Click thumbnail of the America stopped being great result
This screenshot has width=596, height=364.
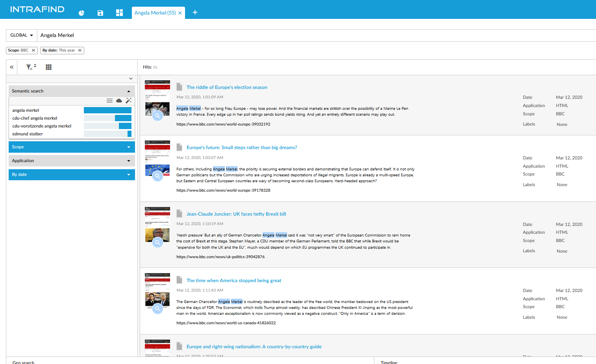[157, 291]
